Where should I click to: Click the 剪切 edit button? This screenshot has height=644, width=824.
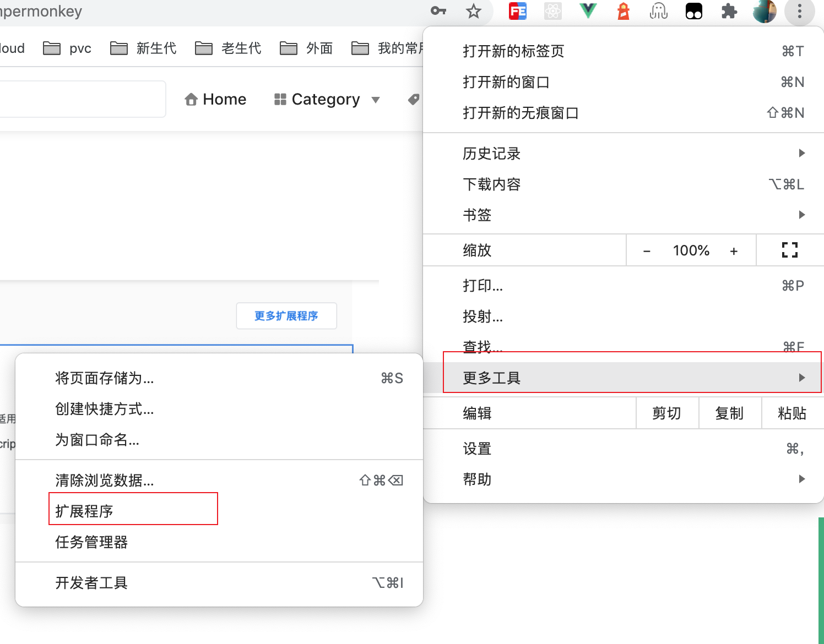pos(667,413)
